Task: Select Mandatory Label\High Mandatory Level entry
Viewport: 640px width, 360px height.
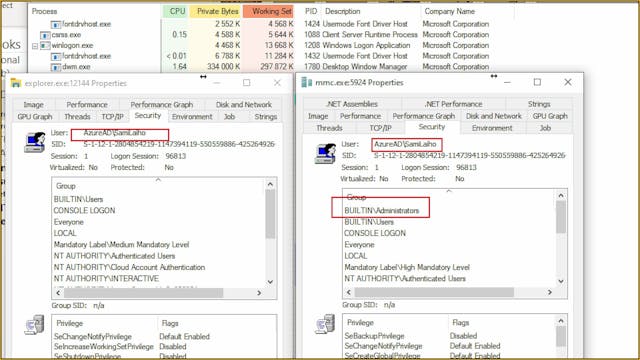Action: [x=407, y=267]
